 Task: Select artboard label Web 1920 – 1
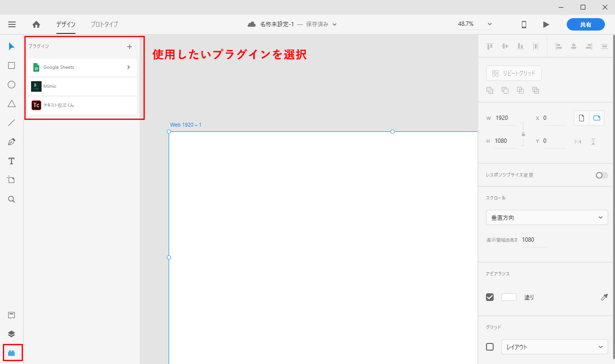tap(186, 125)
